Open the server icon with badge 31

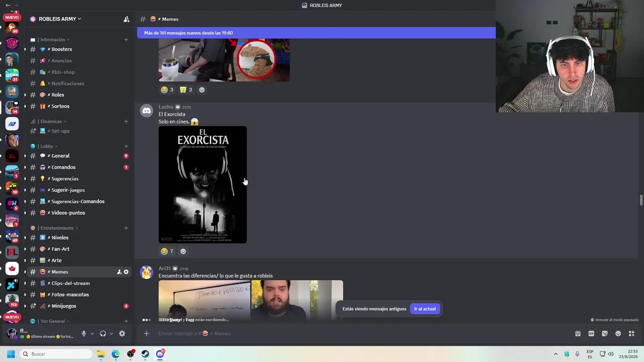12,75
